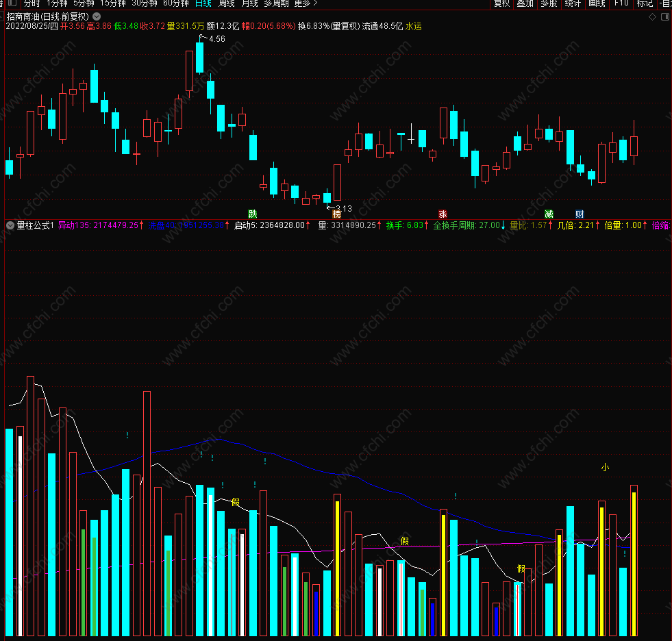
Task: Select the 月线 monthly tab
Action: tap(249, 3)
